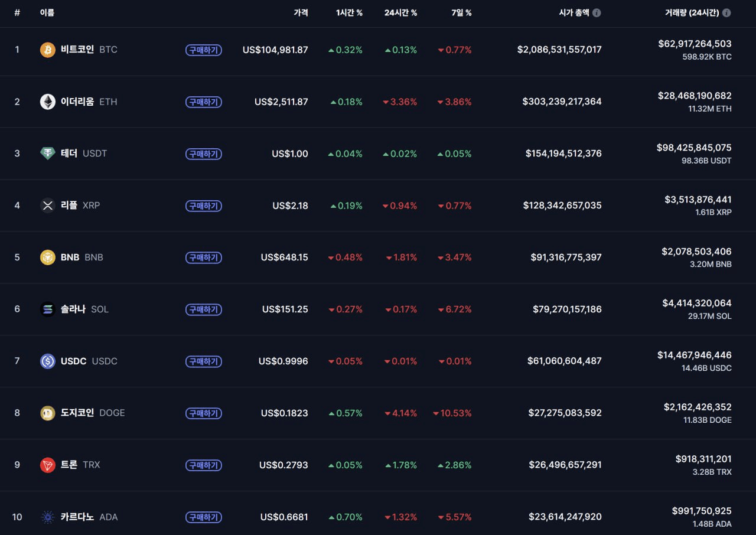The width and height of the screenshot is (756, 535).
Task: Open the 테더 USDT name link
Action: (x=84, y=154)
